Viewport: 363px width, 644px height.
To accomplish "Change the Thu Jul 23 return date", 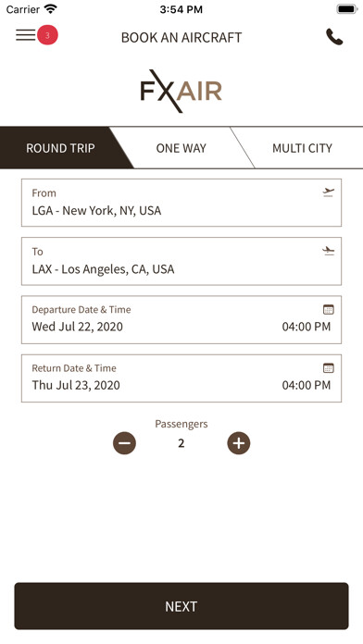I will [76, 385].
